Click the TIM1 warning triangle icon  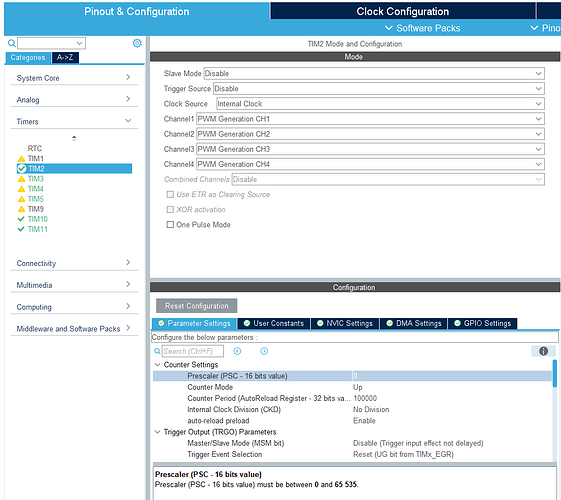point(21,158)
